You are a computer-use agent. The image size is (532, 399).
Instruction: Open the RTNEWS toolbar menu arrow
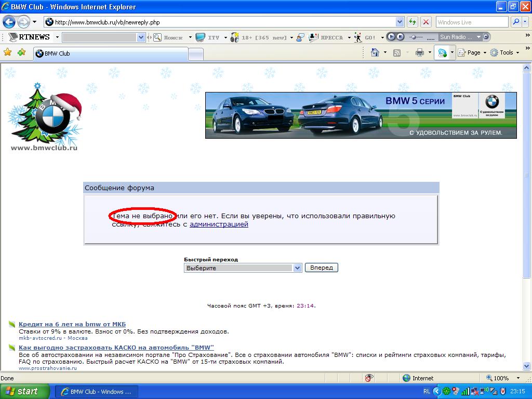pyautogui.click(x=57, y=37)
